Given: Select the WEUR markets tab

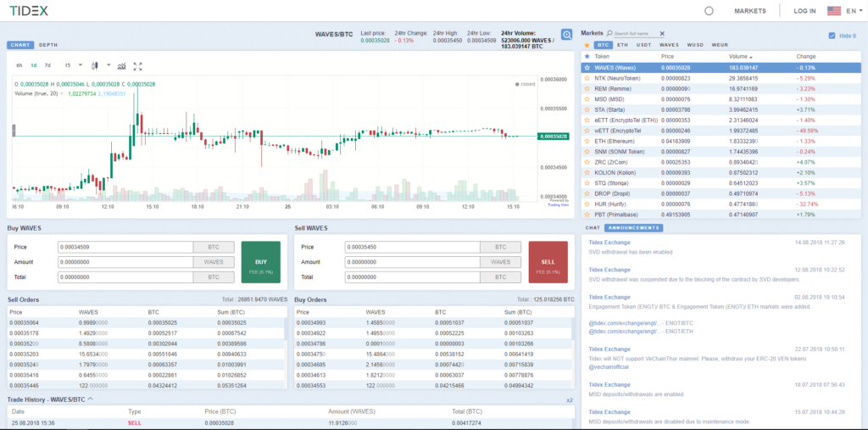Looking at the screenshot, I should [x=720, y=46].
